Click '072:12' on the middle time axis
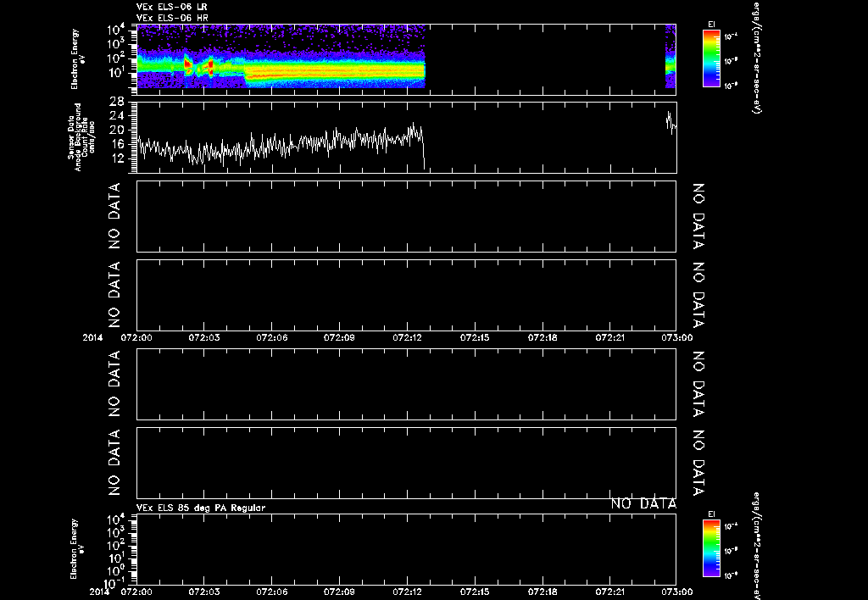Screen dimensions: 868x600 coord(408,337)
